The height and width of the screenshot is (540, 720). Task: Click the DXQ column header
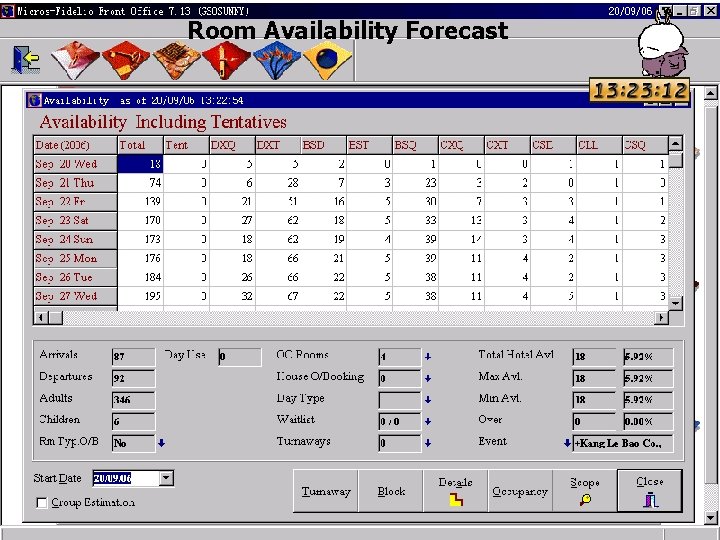[x=232, y=145]
